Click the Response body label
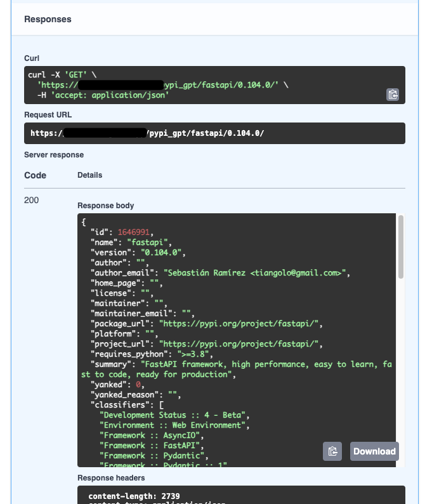Screen dimensions: 432x504 tap(106, 206)
